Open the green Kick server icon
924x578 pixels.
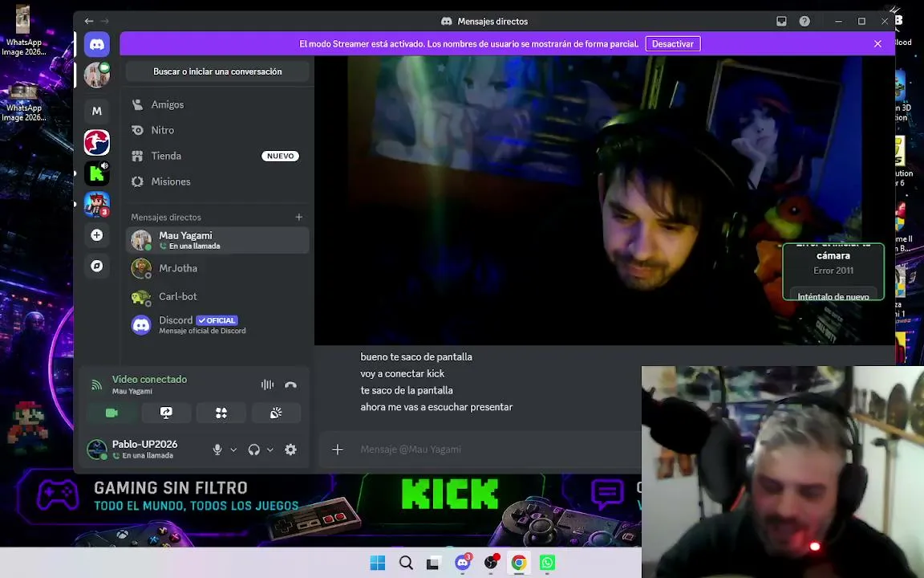(96, 173)
